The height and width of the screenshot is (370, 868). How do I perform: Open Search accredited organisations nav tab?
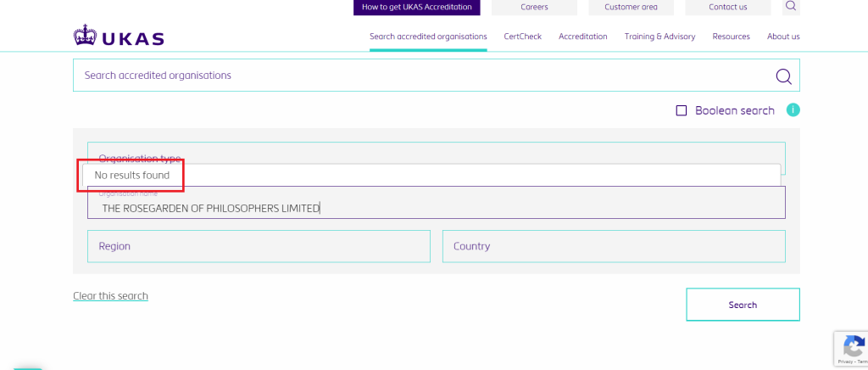428,36
